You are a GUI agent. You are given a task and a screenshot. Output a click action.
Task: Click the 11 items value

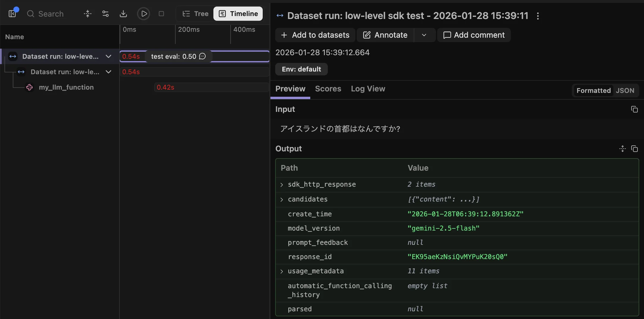[423, 271]
